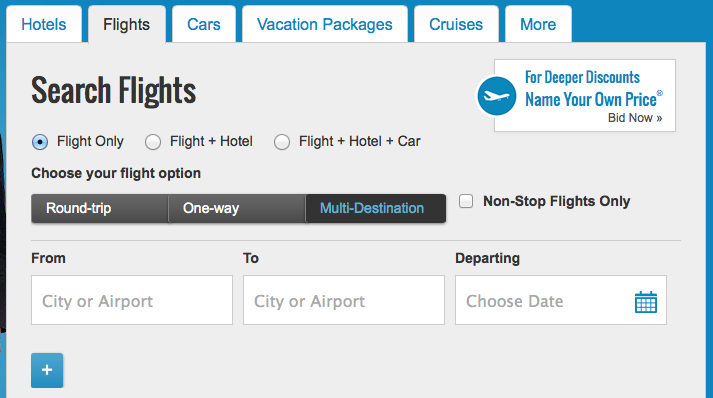Select One-way flight option
The width and height of the screenshot is (713, 398).
tap(237, 208)
